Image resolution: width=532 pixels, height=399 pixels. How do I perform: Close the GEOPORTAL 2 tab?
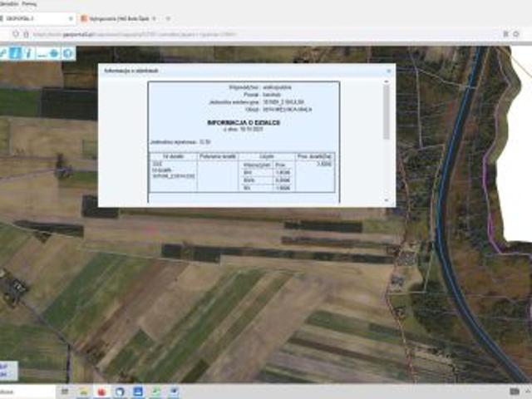click(71, 18)
